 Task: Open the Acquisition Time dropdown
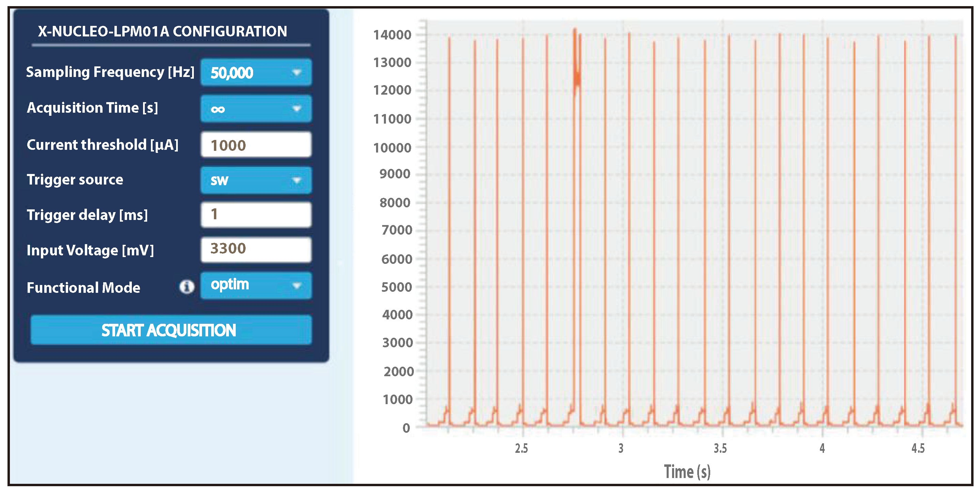[x=256, y=109]
